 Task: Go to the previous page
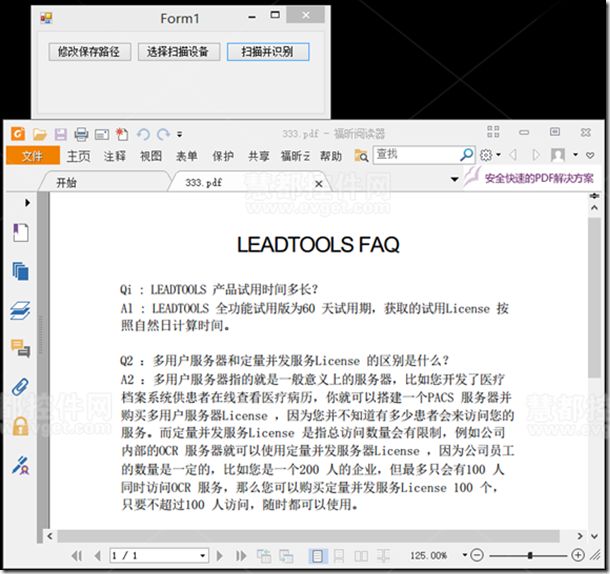pos(98,556)
